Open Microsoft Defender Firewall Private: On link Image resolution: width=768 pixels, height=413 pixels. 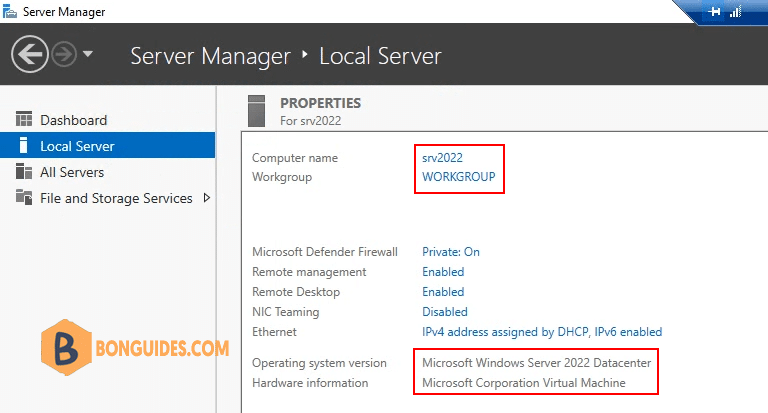pyautogui.click(x=450, y=252)
